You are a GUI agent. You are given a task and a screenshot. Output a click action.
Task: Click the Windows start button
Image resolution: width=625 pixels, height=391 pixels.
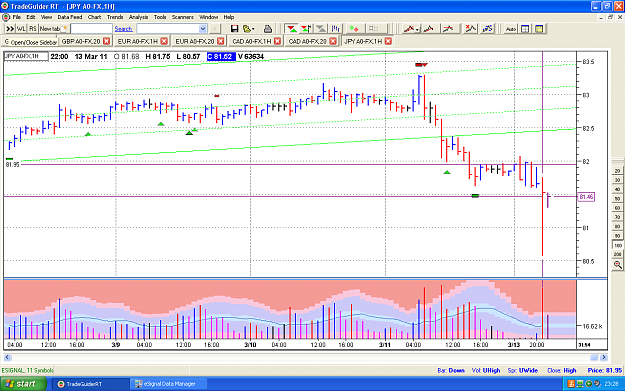(23, 384)
